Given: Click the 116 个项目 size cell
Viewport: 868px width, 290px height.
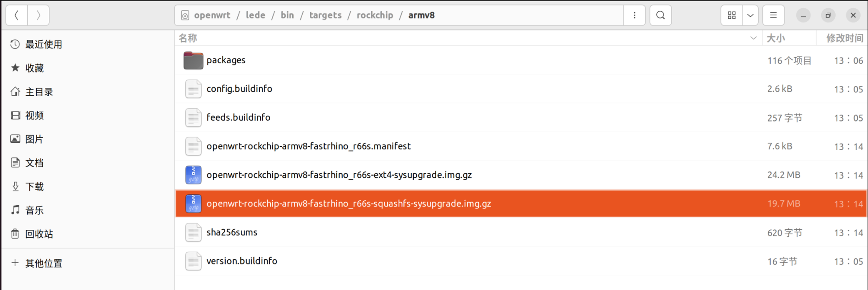Looking at the screenshot, I should 789,61.
